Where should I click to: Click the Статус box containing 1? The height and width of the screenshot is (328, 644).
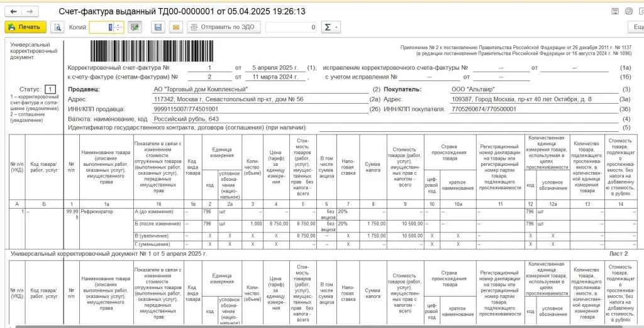pos(50,89)
